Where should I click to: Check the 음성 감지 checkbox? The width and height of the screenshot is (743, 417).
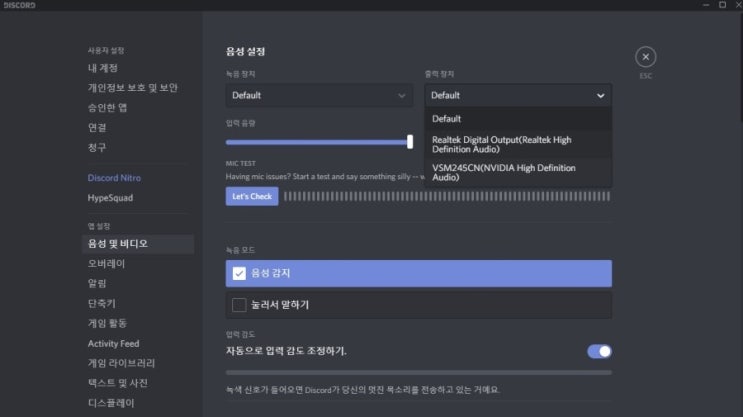tap(239, 273)
